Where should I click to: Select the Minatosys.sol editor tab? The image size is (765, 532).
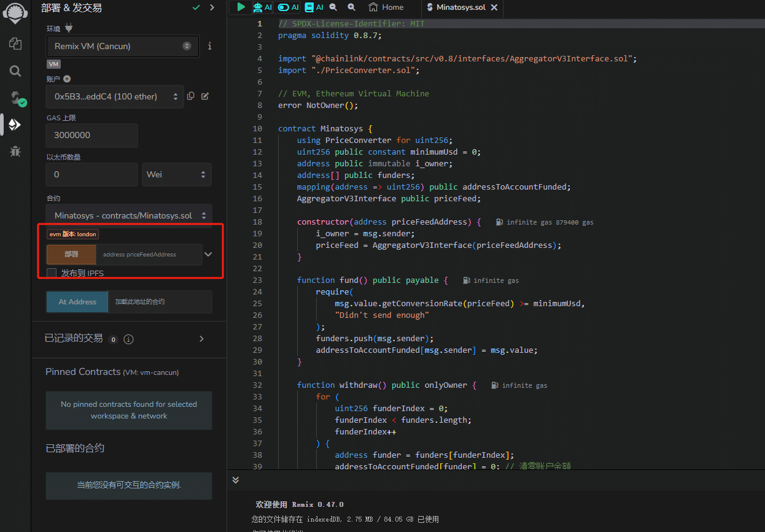tap(460, 7)
